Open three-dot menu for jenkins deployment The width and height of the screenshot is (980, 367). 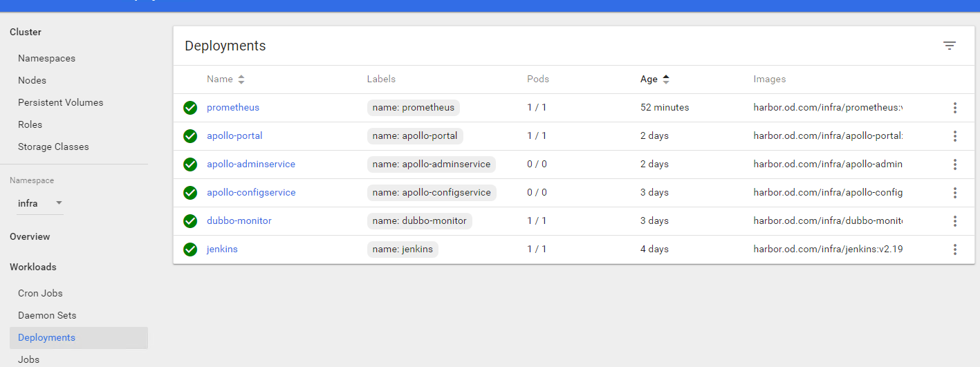tap(954, 250)
